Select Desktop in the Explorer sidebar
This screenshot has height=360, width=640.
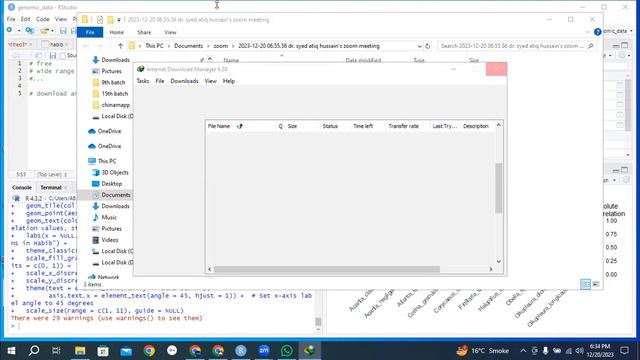tap(107, 184)
